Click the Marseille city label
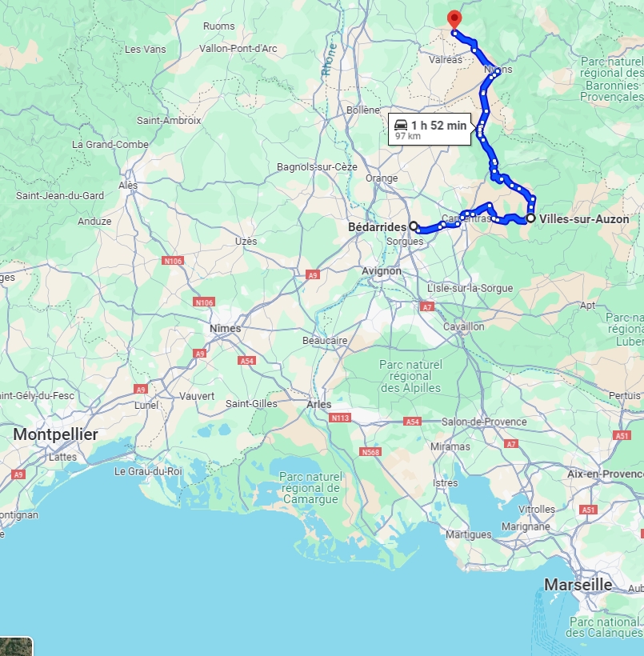644x656 pixels. tap(578, 585)
